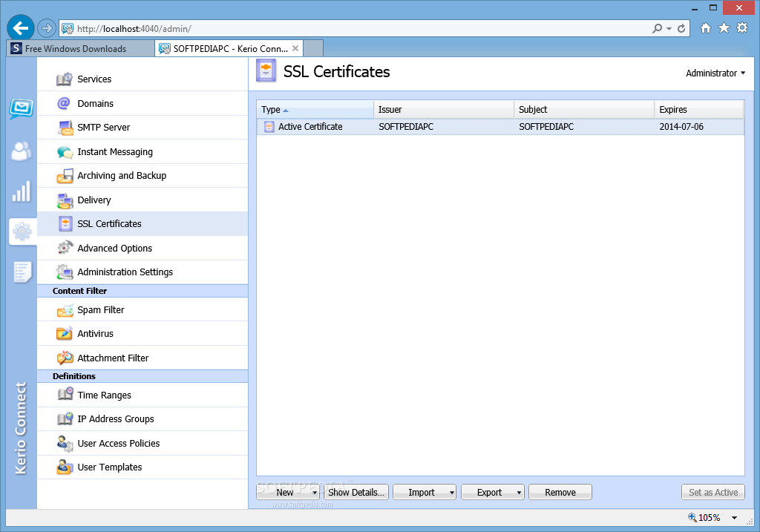Screen dimensions: 760x532
Task: Open the IP Address Groups icon
Action: click(65, 418)
